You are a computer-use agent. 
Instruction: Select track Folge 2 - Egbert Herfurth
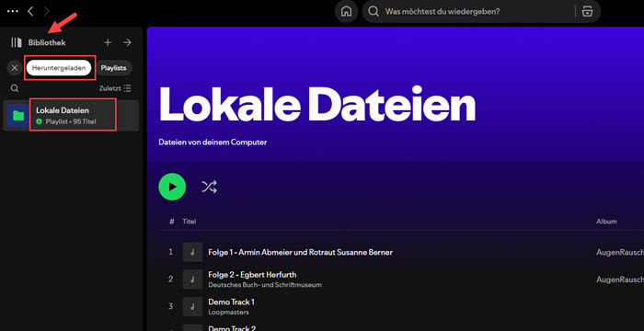pyautogui.click(x=252, y=274)
